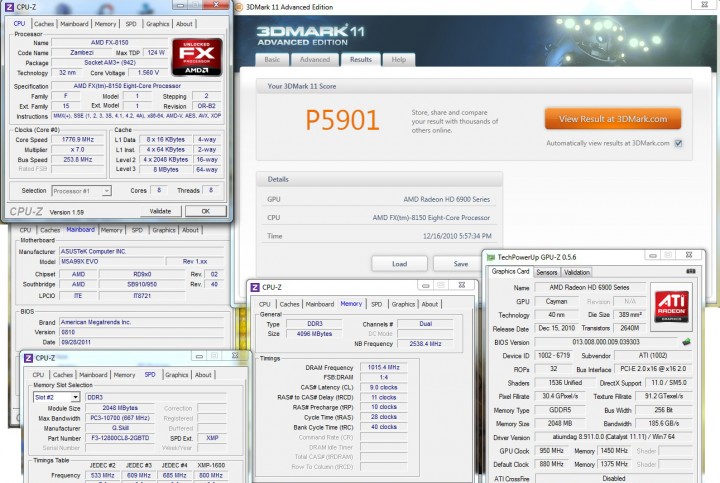Click the GPU name field showing Cayman
Screen dimensions: 720x483
556,302
